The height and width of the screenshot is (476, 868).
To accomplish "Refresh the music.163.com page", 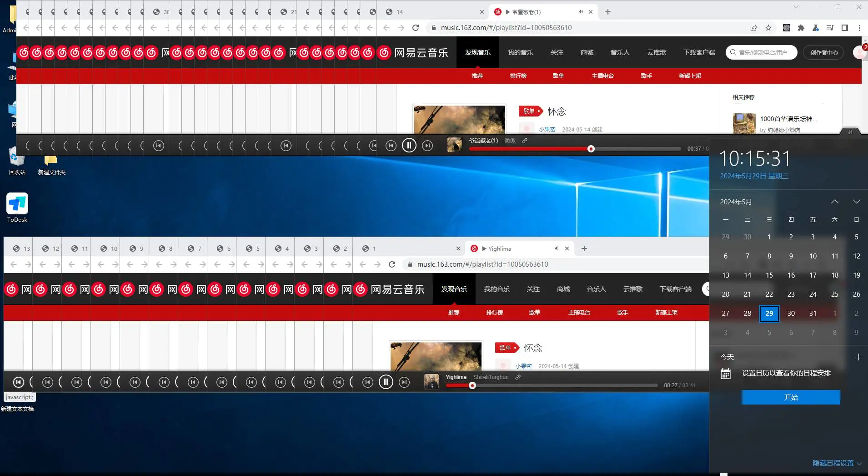I will pyautogui.click(x=416, y=27).
